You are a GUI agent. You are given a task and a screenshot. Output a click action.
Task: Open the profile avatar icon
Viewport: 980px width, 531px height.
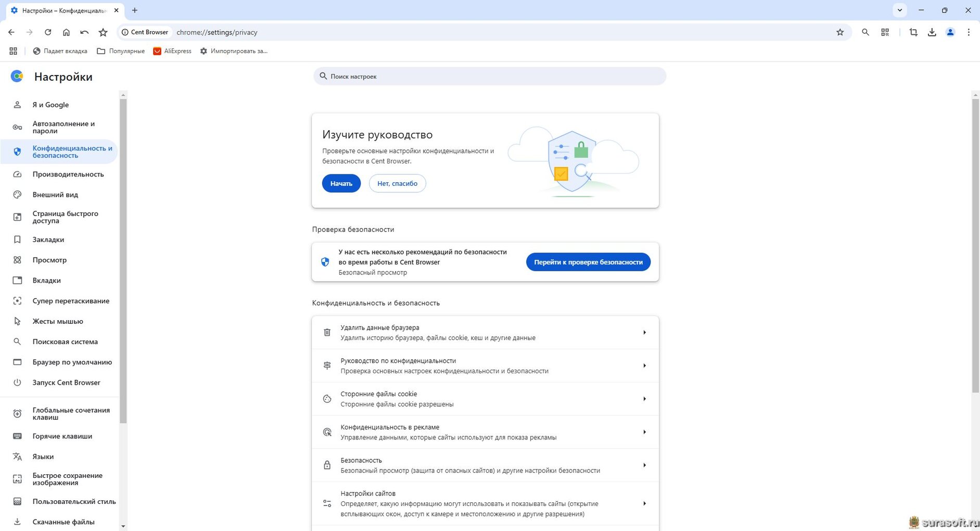[950, 32]
